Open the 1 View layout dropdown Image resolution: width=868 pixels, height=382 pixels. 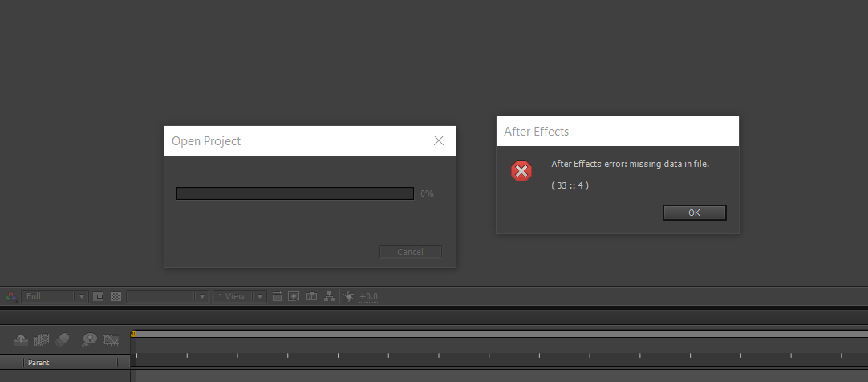(240, 296)
